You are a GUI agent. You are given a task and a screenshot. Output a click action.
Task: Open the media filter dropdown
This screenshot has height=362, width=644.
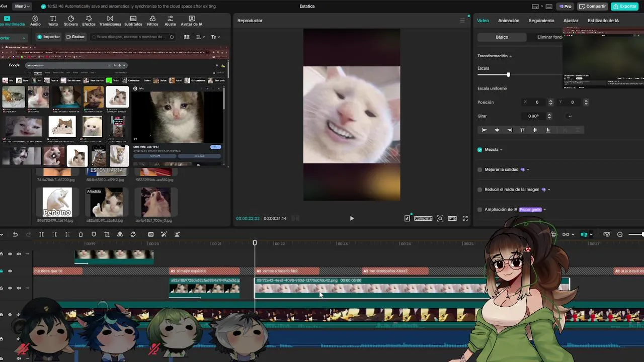coord(215,37)
